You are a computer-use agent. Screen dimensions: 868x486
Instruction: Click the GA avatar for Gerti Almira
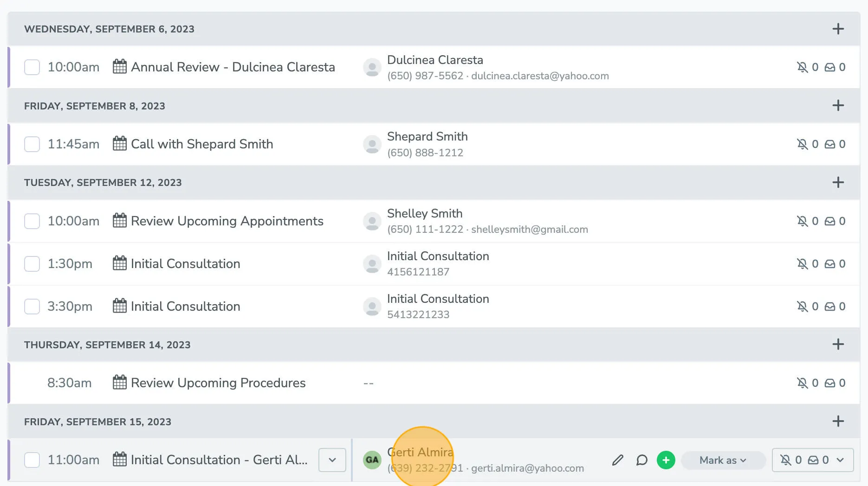point(372,460)
